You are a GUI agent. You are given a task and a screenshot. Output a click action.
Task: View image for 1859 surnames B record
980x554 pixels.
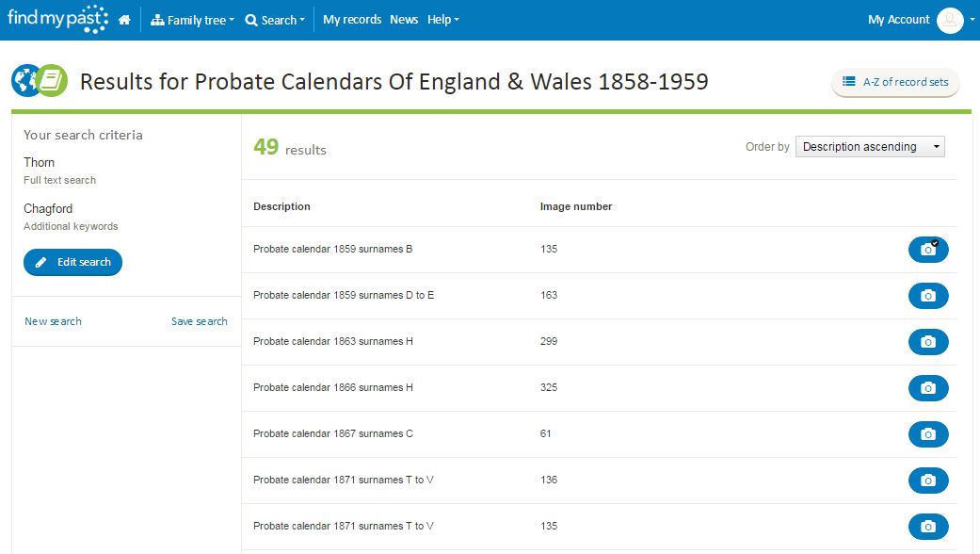928,250
